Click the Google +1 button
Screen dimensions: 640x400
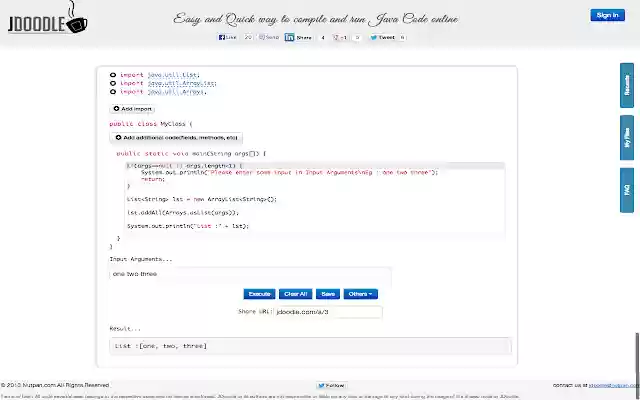pos(340,38)
